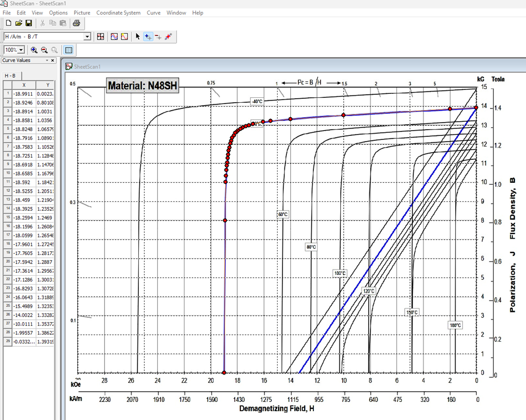Switch to the H - B tab

(10, 76)
